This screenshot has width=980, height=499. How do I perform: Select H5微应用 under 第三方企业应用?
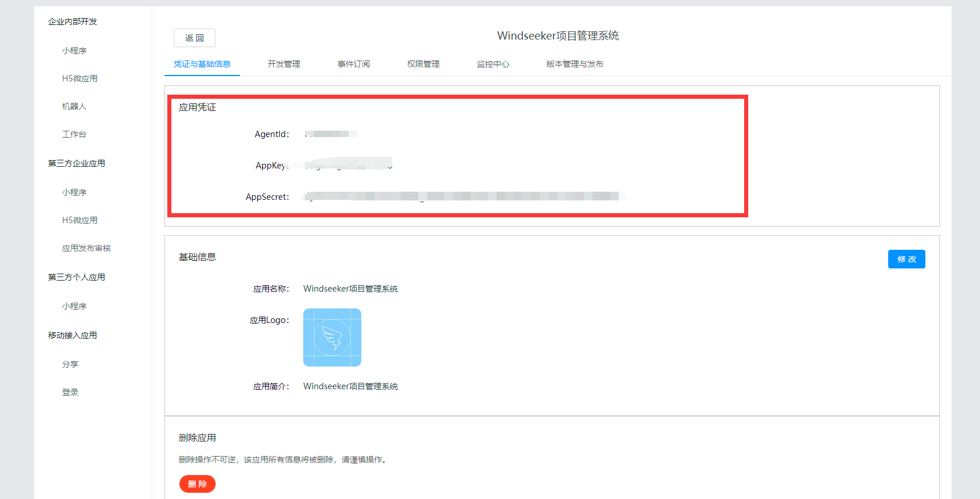coord(80,220)
